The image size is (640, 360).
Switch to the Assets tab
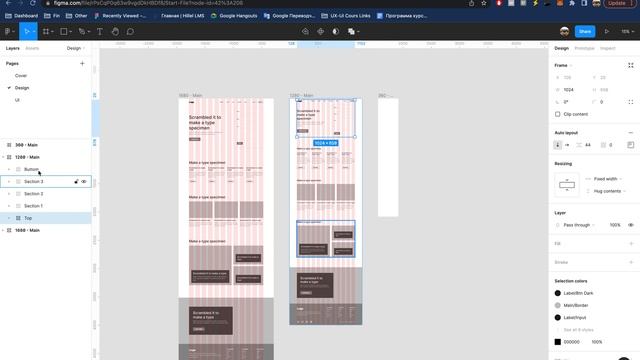tap(32, 48)
